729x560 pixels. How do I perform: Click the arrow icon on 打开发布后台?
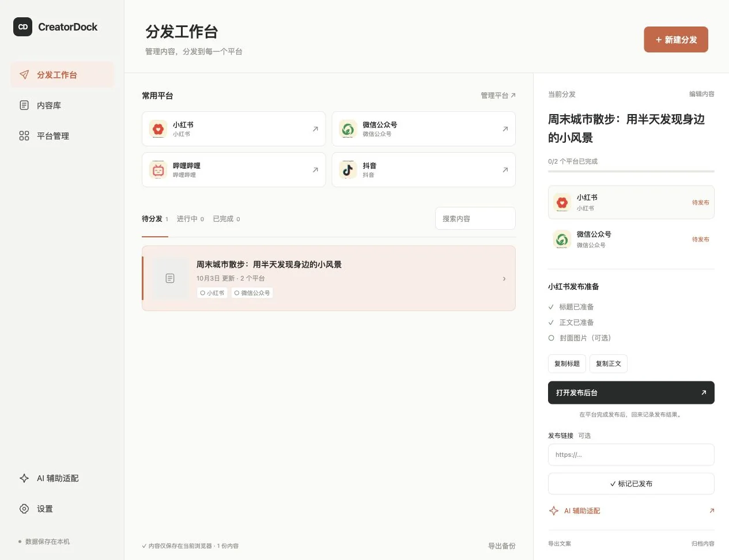tap(704, 393)
